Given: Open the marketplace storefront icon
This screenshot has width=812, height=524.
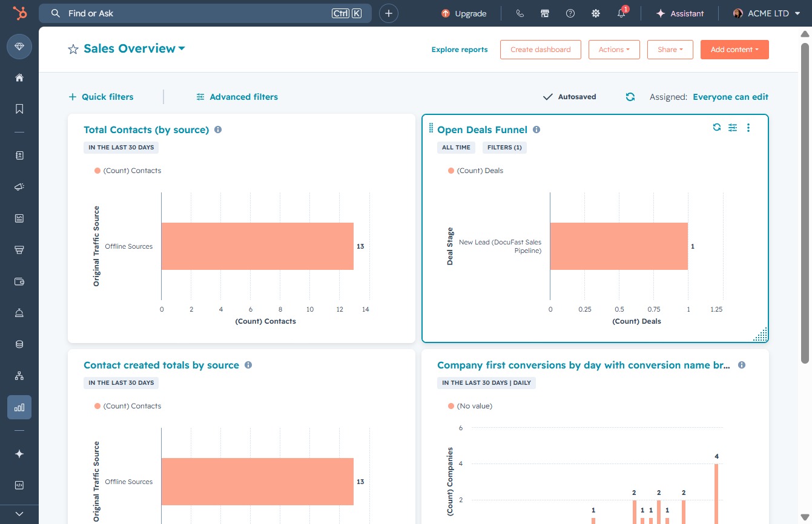Looking at the screenshot, I should (545, 13).
